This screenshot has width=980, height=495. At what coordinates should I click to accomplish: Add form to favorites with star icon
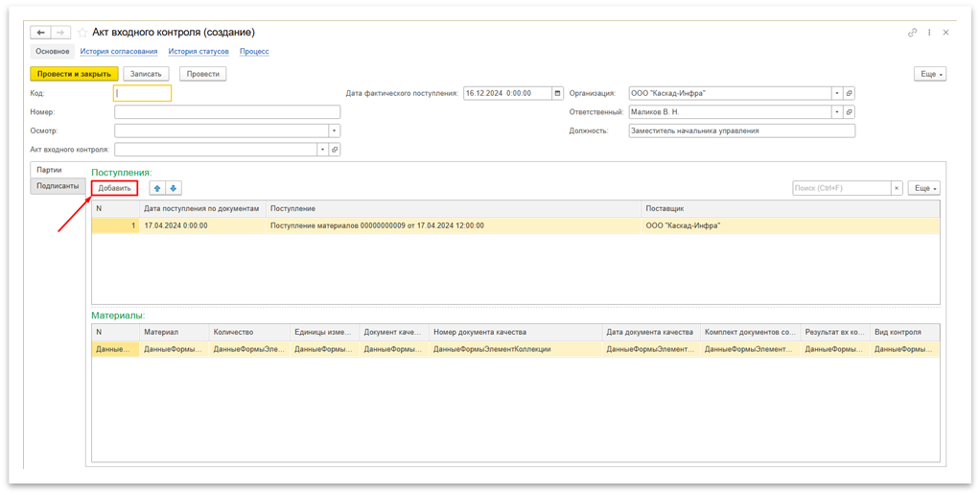pos(82,33)
